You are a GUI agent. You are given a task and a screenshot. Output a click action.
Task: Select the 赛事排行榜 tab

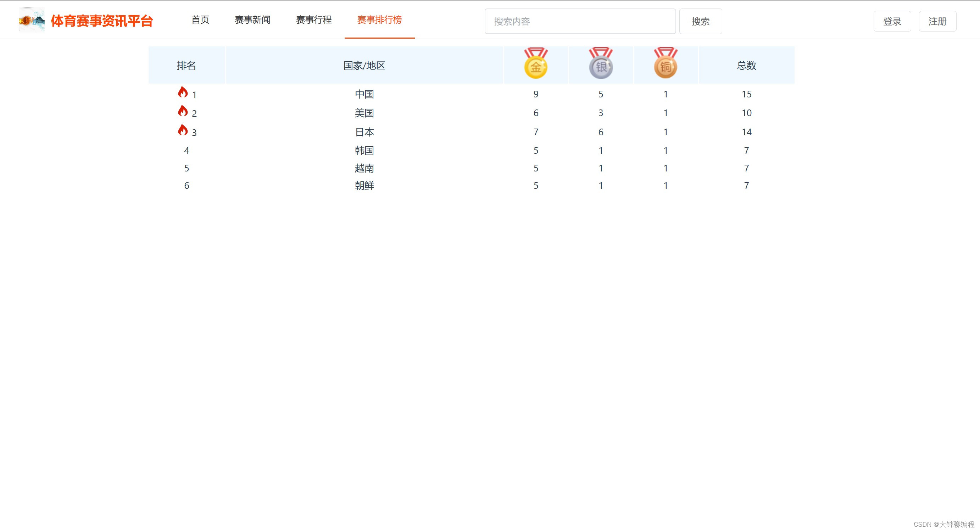(x=380, y=20)
